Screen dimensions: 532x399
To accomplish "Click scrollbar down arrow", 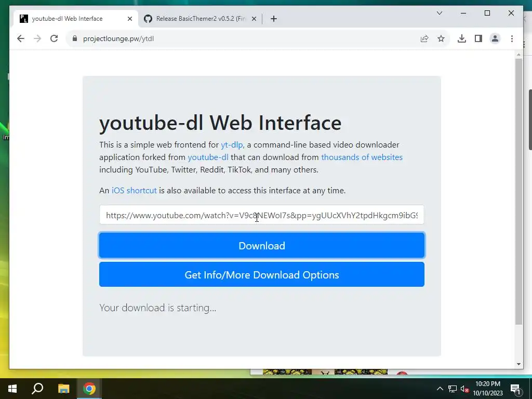I will 518,364.
